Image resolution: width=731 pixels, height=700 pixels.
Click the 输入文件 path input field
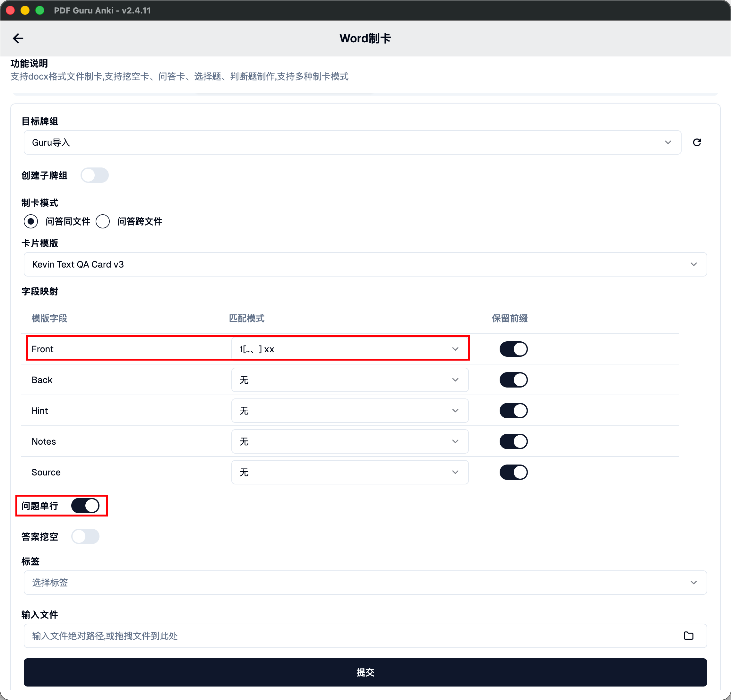[351, 636]
